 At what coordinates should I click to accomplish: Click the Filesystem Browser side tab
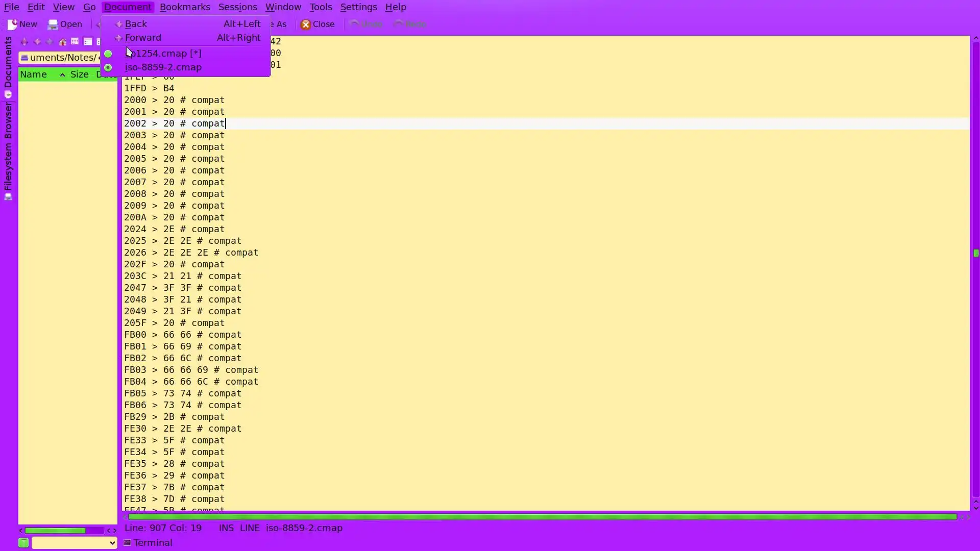tap(8, 145)
